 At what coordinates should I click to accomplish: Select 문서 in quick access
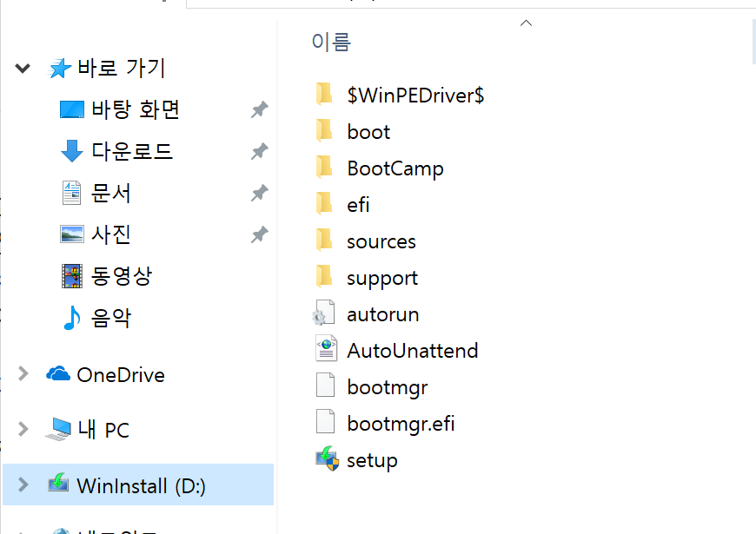(111, 193)
